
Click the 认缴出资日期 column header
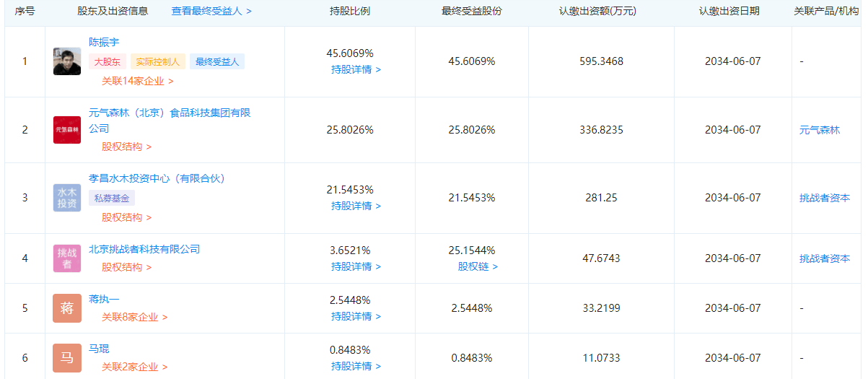pos(729,12)
